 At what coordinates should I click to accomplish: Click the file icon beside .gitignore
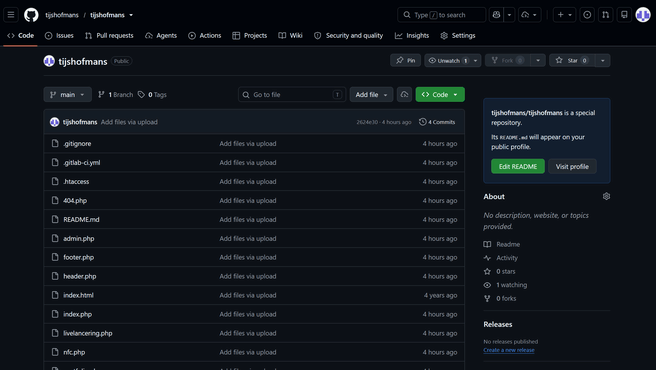pos(55,143)
